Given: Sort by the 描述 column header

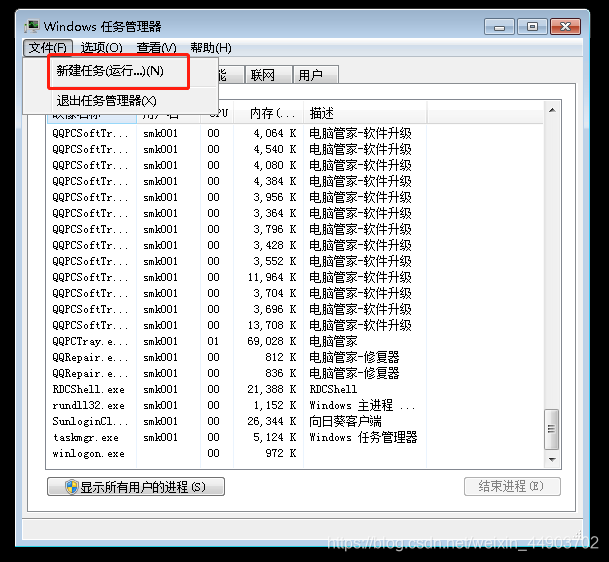Looking at the screenshot, I should [365, 113].
